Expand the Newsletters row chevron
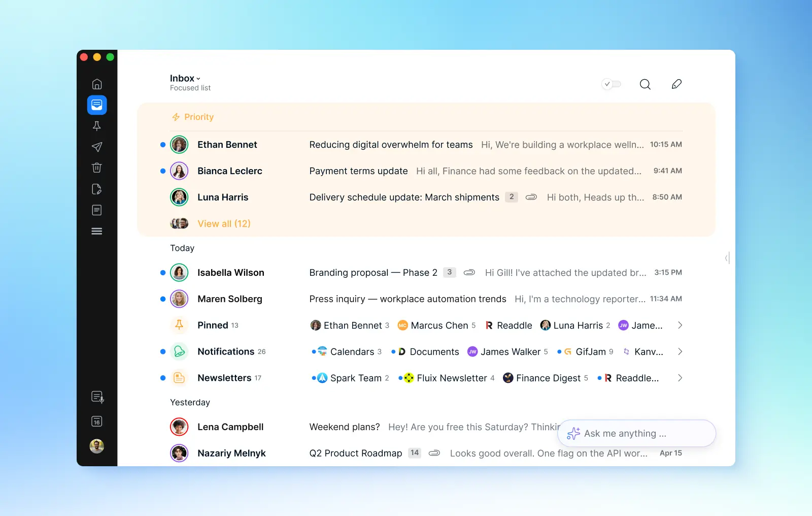Image resolution: width=812 pixels, height=516 pixels. (x=680, y=378)
